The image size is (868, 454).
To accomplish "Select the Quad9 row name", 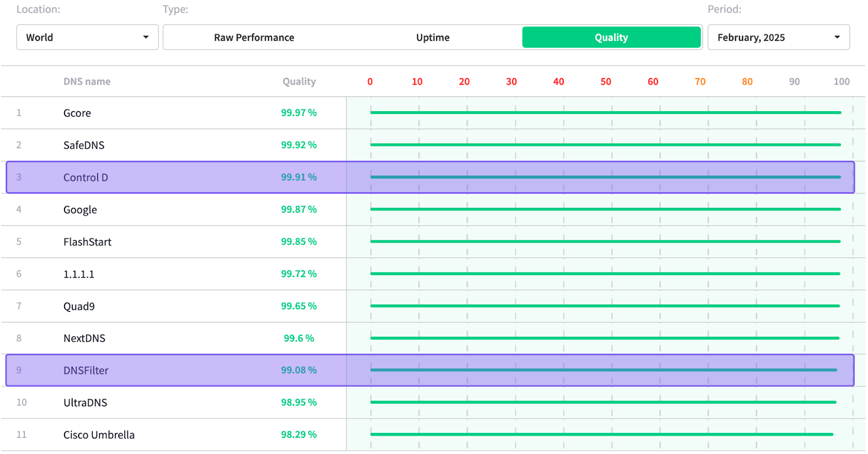I will pos(79,306).
